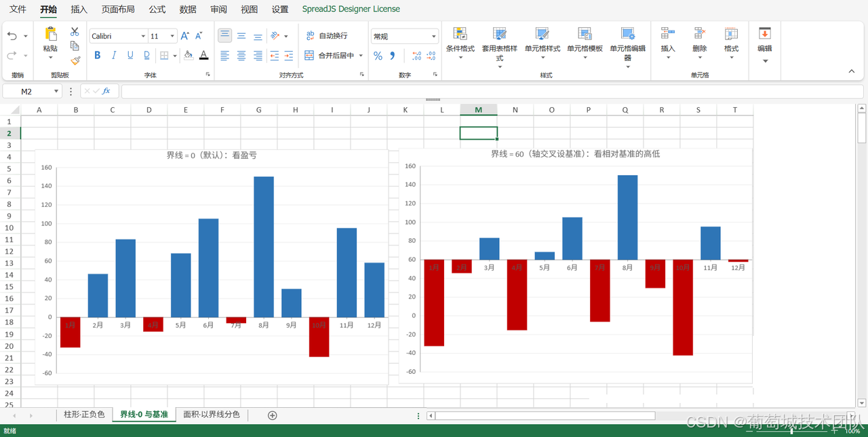Open the 文件 (File) menu
This screenshot has width=868, height=437.
[18, 9]
